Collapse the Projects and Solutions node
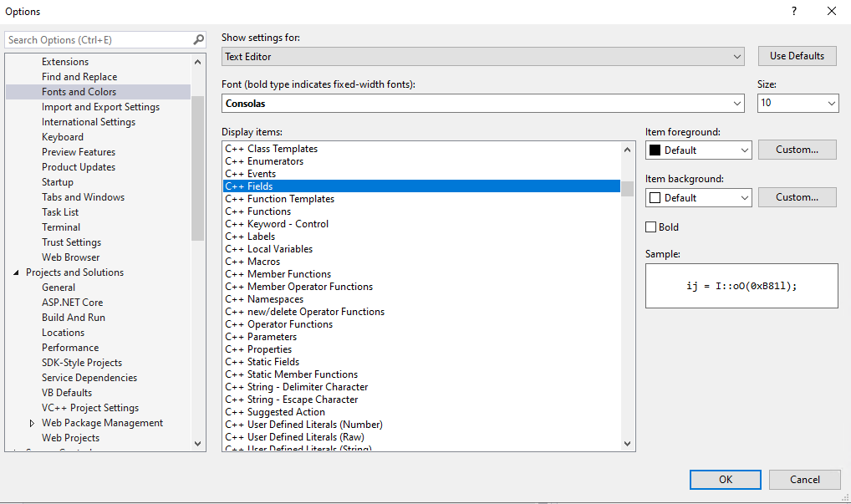The image size is (851, 504). pyautogui.click(x=16, y=272)
